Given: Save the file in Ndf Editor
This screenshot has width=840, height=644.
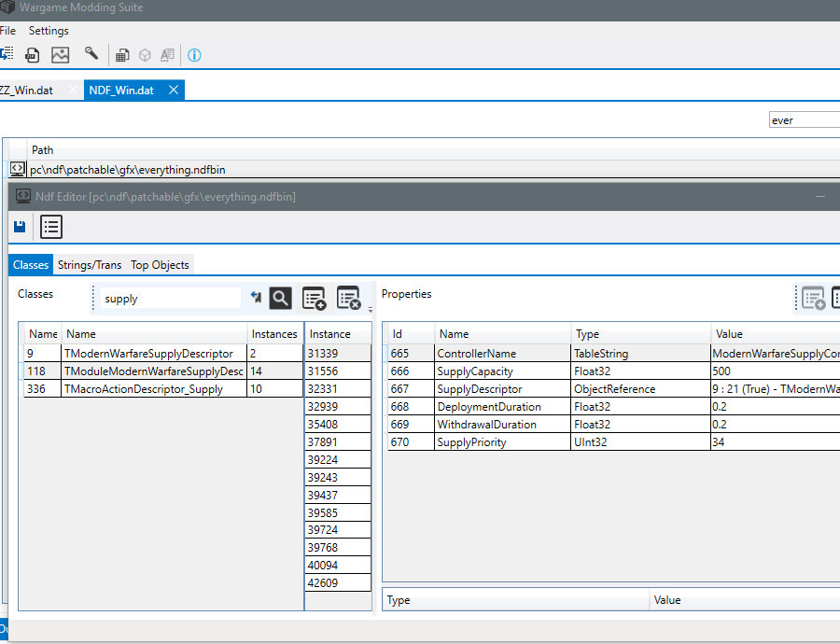Looking at the screenshot, I should tap(20, 227).
